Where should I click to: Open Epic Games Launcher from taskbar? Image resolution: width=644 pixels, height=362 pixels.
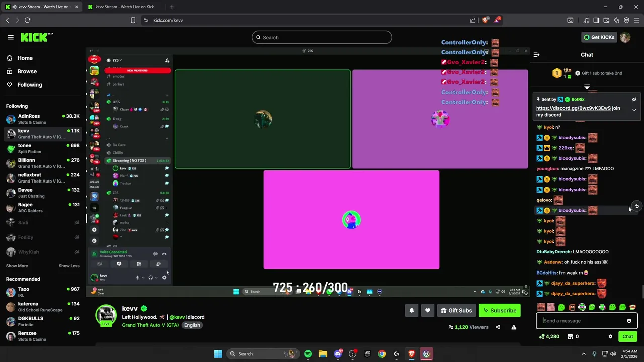[x=367, y=354]
